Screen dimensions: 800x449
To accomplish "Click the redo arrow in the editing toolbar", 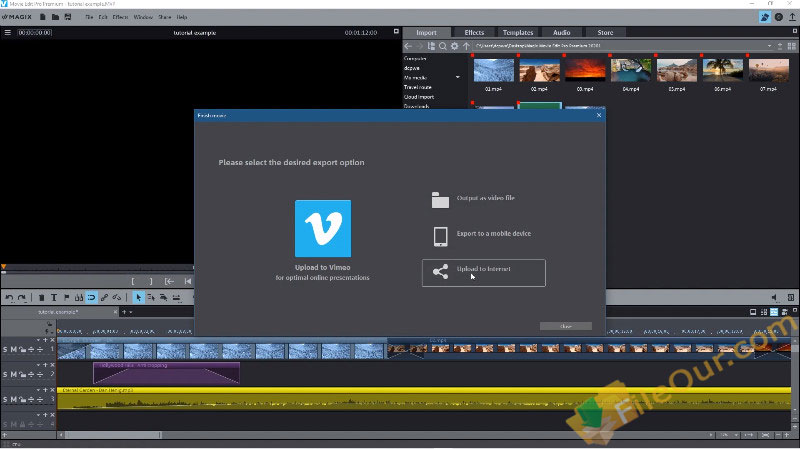I will [22, 297].
